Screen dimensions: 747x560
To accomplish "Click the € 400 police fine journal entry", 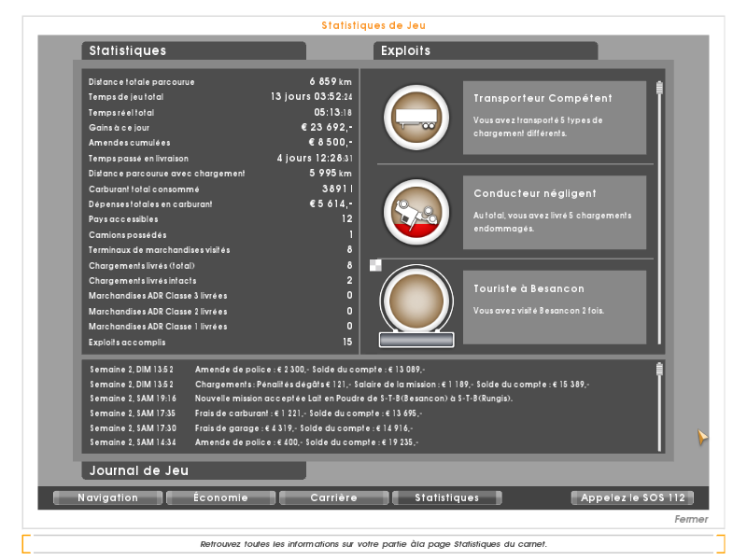I will click(254, 441).
